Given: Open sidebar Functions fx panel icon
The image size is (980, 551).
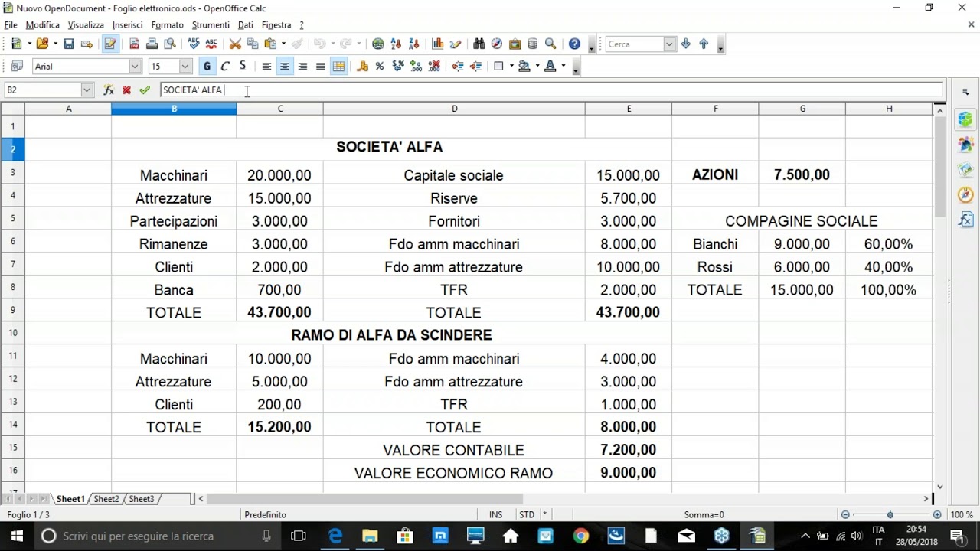Looking at the screenshot, I should pos(965,220).
